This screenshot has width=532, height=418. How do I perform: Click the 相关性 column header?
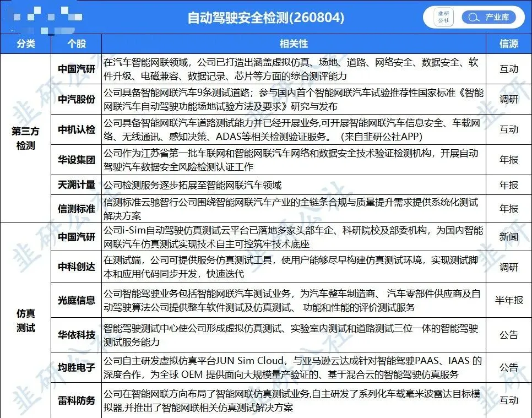pyautogui.click(x=294, y=44)
